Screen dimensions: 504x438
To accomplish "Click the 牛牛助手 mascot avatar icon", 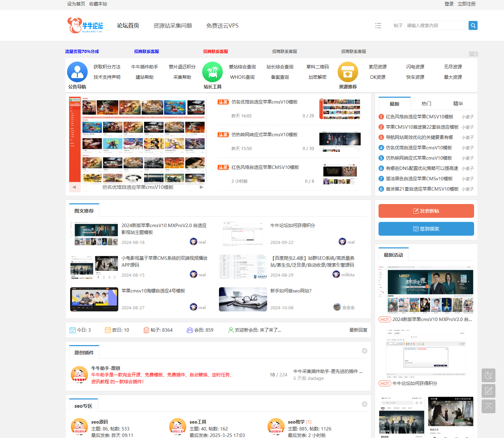I will (x=79, y=375).
